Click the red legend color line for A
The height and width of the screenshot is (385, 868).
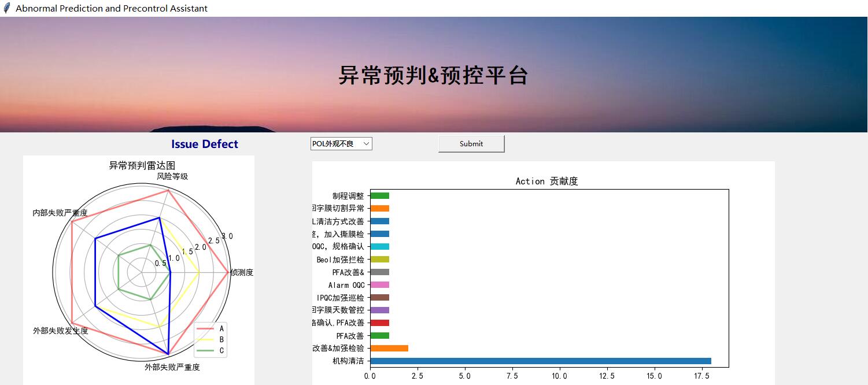click(206, 327)
